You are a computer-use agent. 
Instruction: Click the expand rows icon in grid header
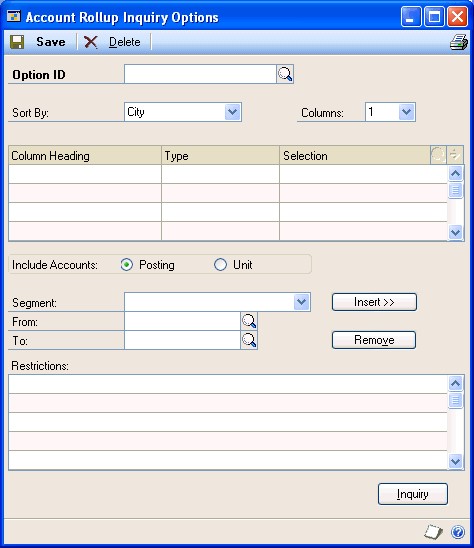coord(455,155)
